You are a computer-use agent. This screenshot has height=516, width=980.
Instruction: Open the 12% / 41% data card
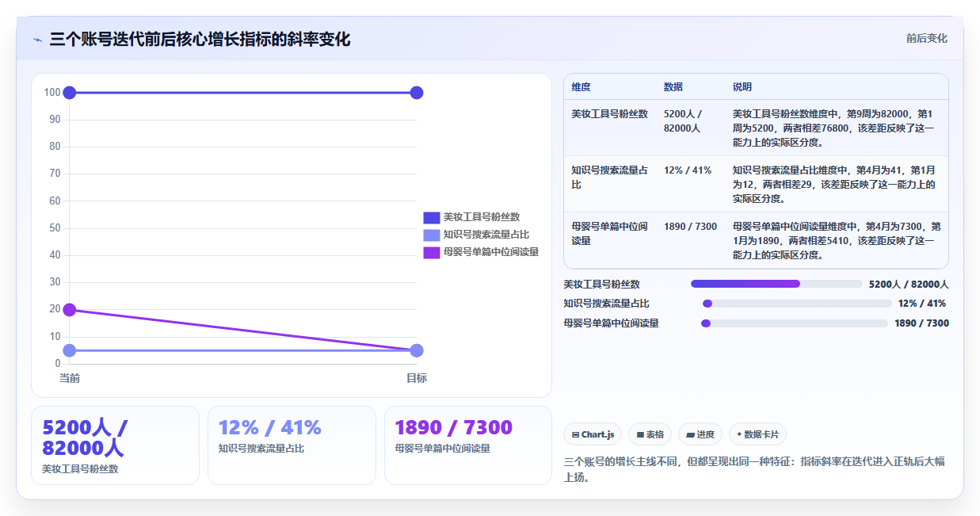[x=292, y=445]
